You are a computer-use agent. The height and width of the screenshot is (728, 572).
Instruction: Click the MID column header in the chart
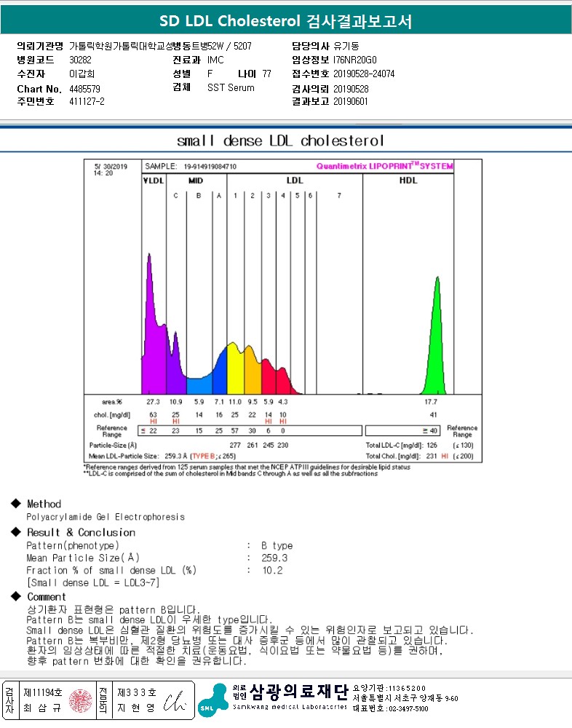click(196, 180)
